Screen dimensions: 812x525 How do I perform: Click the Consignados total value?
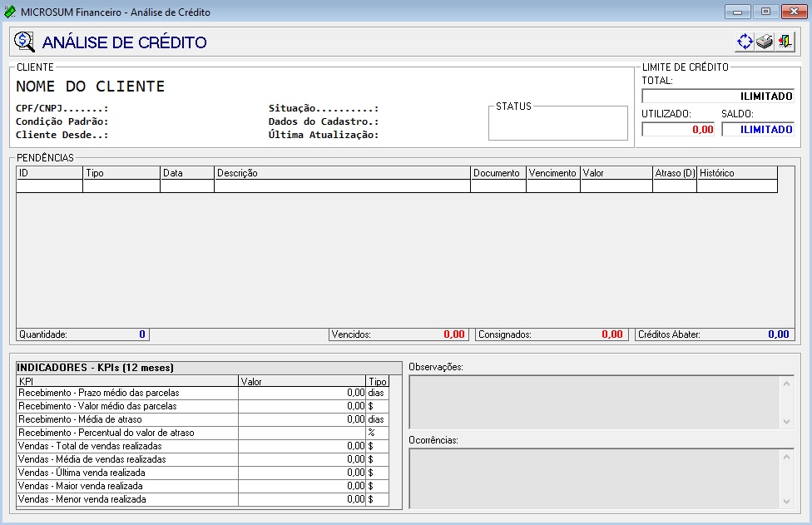[611, 334]
